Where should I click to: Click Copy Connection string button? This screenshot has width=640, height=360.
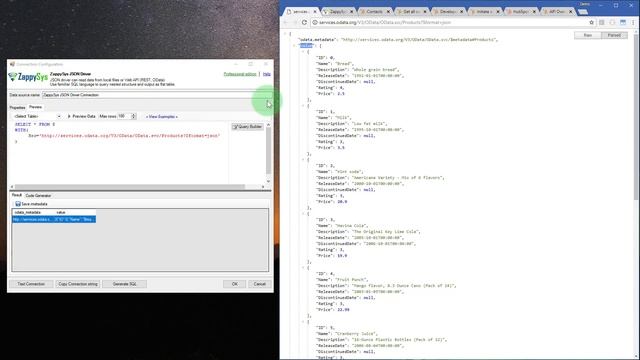coord(78,284)
